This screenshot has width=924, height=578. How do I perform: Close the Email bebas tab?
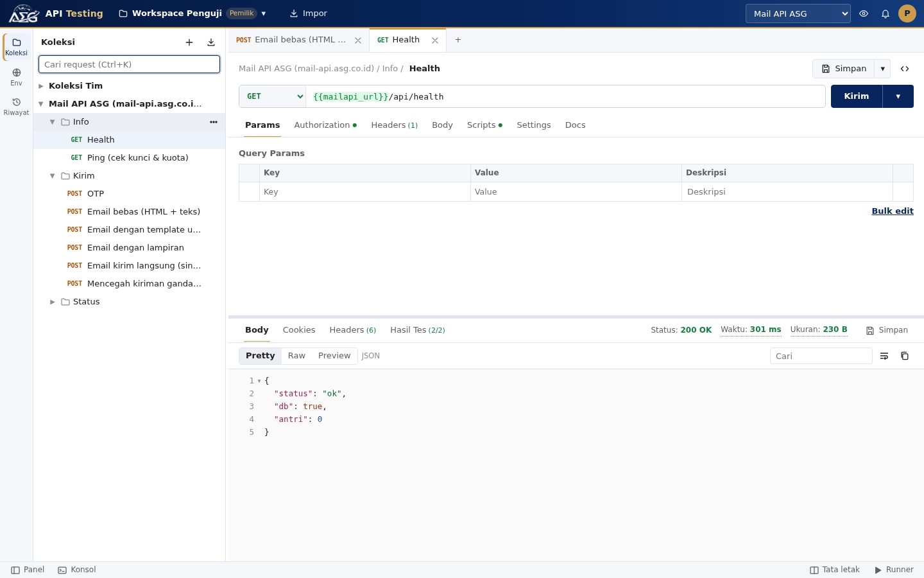358,40
